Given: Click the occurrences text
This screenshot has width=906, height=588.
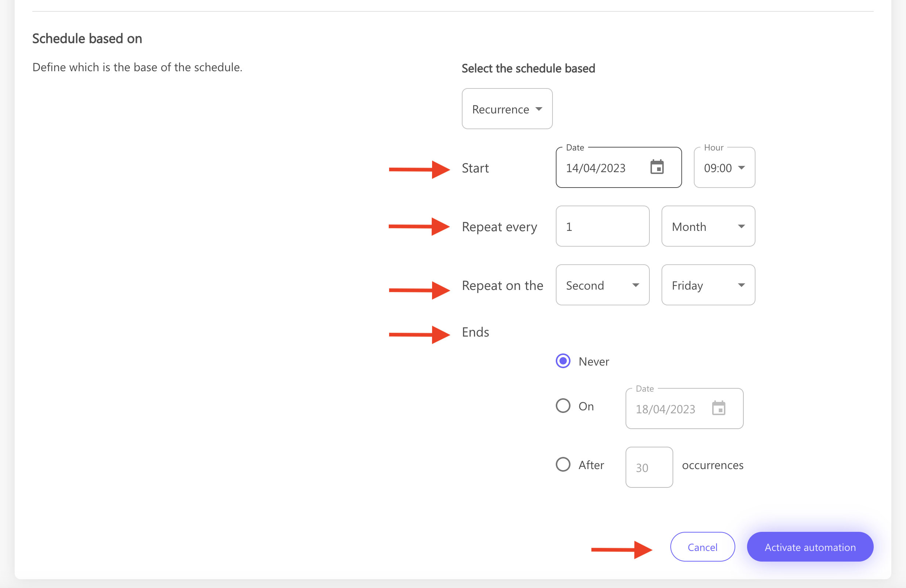Looking at the screenshot, I should tap(713, 465).
